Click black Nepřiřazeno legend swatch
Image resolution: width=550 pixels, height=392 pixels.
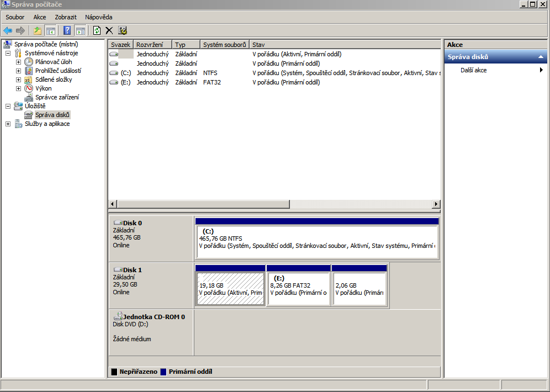click(x=114, y=372)
